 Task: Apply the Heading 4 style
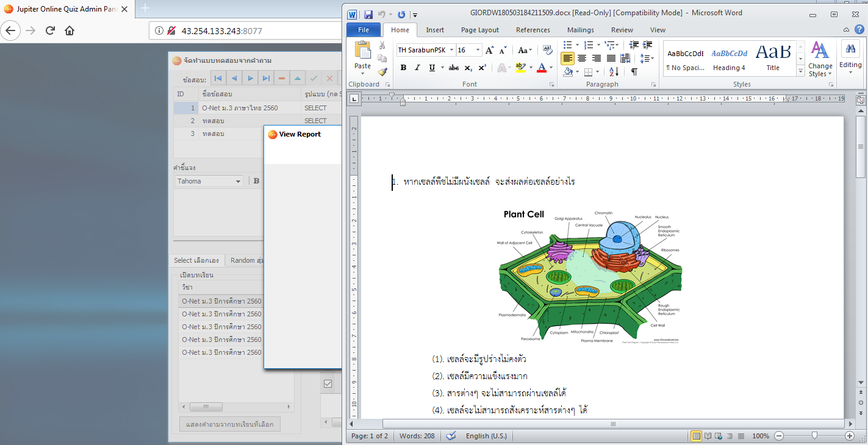click(x=729, y=59)
